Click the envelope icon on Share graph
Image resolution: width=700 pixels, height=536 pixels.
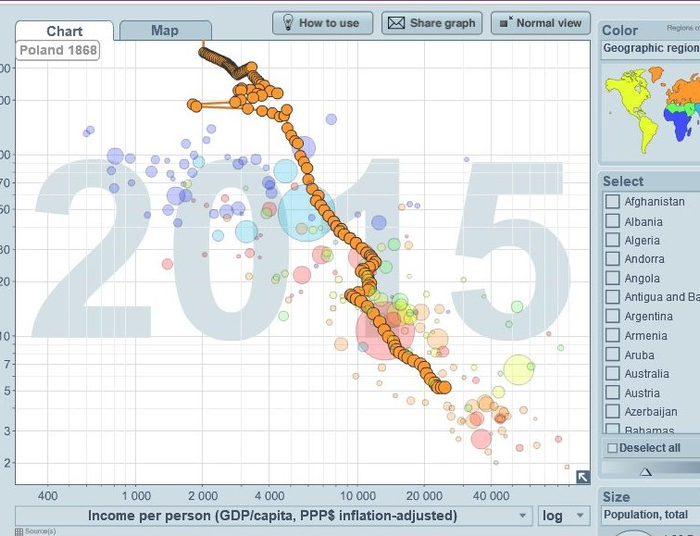point(394,23)
